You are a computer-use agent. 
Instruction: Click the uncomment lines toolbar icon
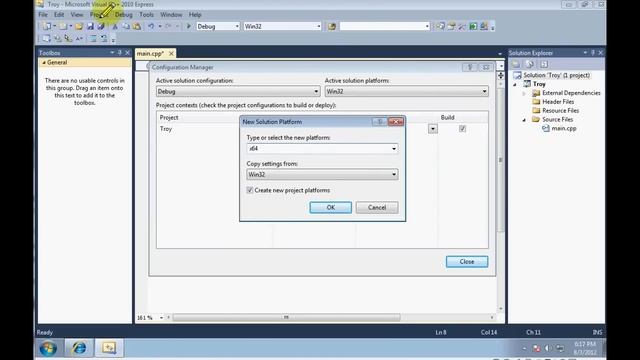click(104, 39)
